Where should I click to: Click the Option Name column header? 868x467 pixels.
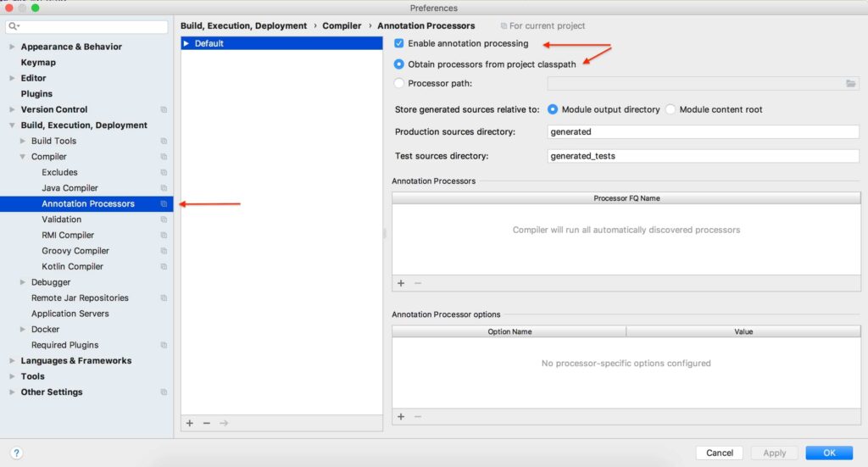(x=509, y=331)
